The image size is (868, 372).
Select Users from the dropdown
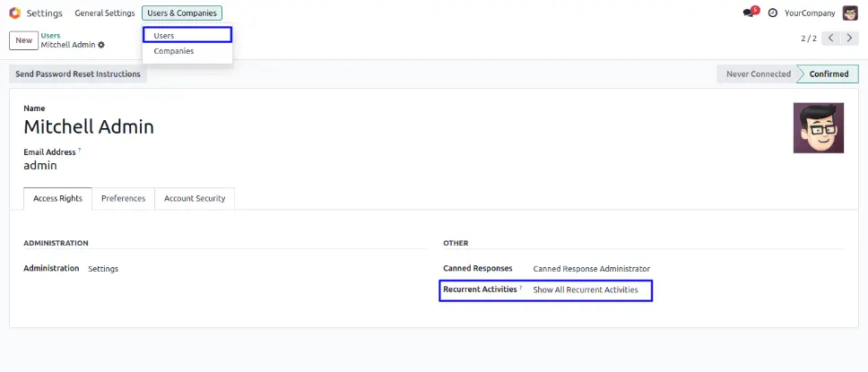pyautogui.click(x=164, y=36)
